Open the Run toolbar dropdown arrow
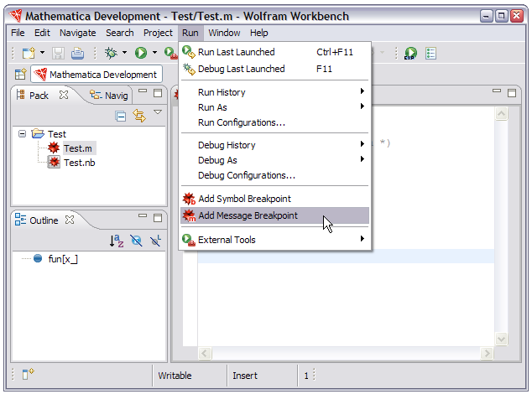Image resolution: width=532 pixels, height=394 pixels. click(154, 53)
